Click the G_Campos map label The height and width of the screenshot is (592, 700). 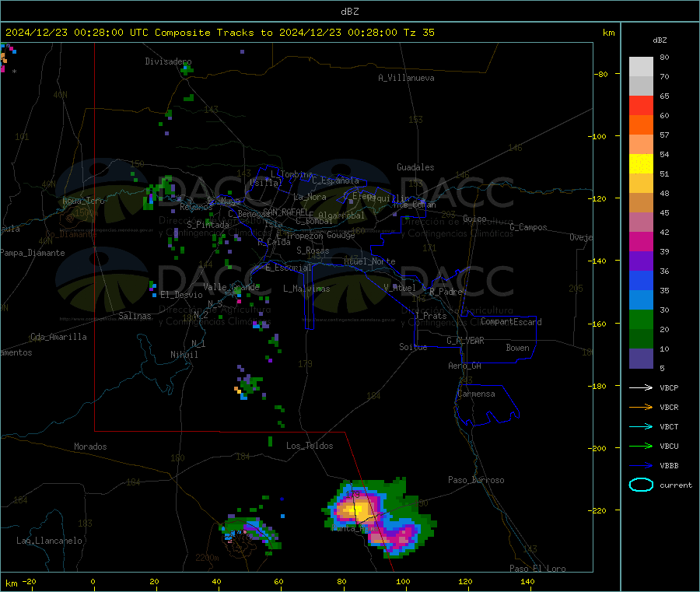coord(529,227)
